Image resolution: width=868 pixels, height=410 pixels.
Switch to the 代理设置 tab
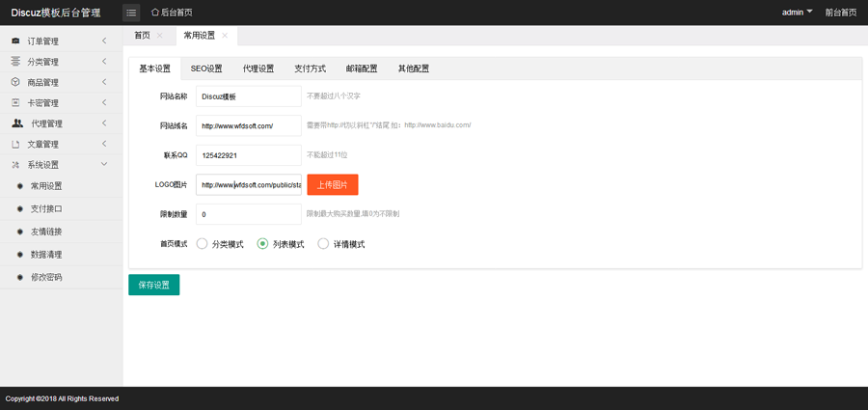(258, 68)
